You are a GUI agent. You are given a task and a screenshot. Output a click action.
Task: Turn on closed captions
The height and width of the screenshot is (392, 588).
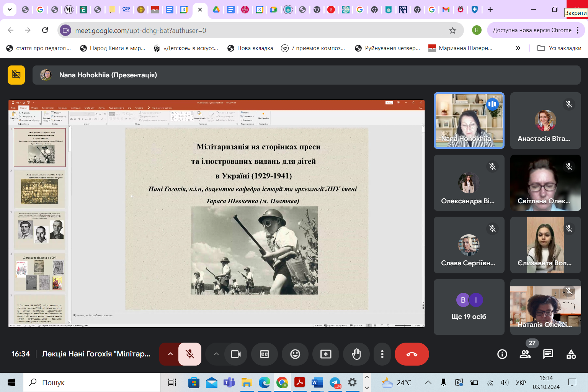click(265, 354)
